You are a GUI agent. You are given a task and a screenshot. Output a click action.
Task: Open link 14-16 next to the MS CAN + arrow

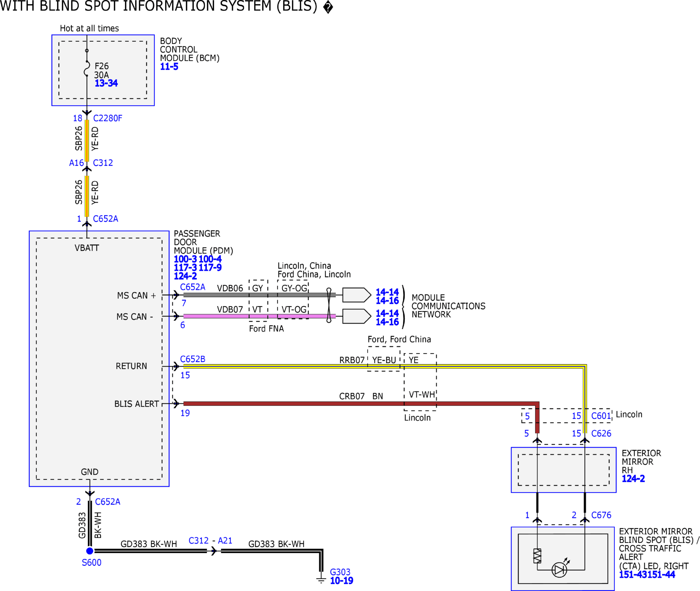(x=387, y=300)
